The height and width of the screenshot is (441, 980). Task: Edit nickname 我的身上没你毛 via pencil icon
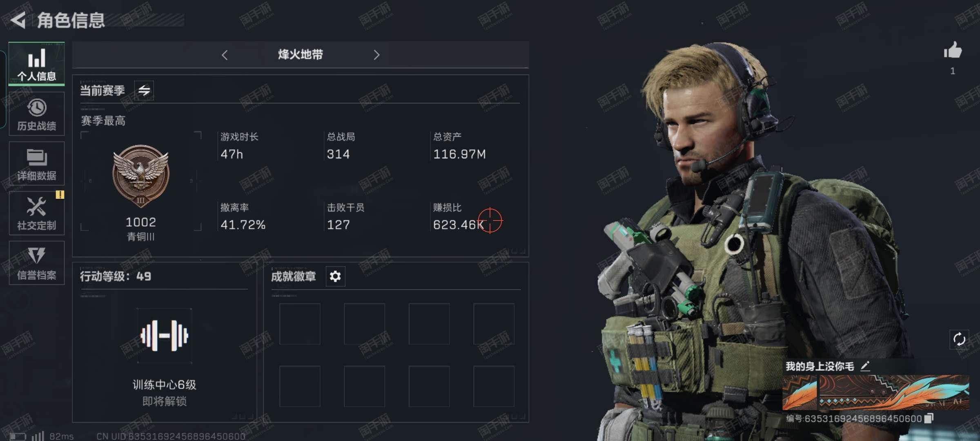pyautogui.click(x=865, y=366)
